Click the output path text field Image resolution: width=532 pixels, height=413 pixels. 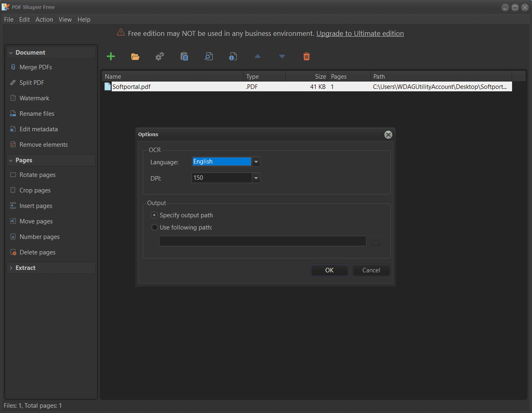click(x=263, y=241)
